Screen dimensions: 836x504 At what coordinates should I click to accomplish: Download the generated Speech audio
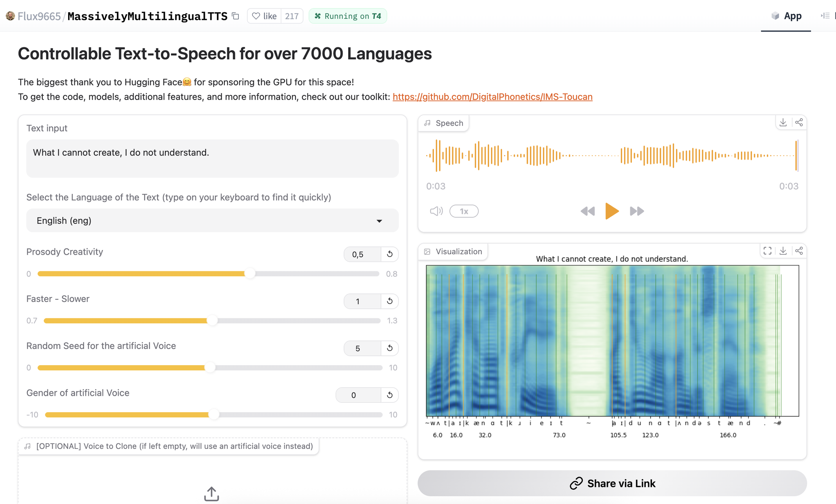(x=783, y=122)
